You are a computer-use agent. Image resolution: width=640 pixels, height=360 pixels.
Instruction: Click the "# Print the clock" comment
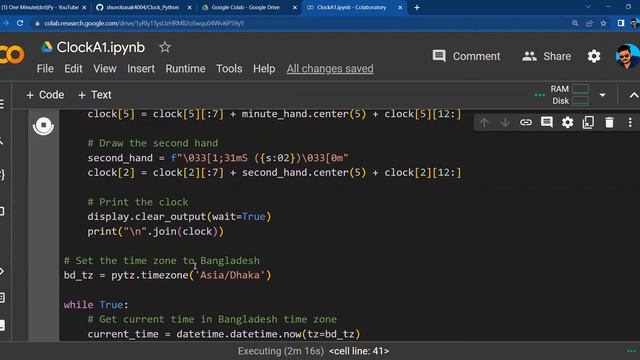(x=138, y=202)
